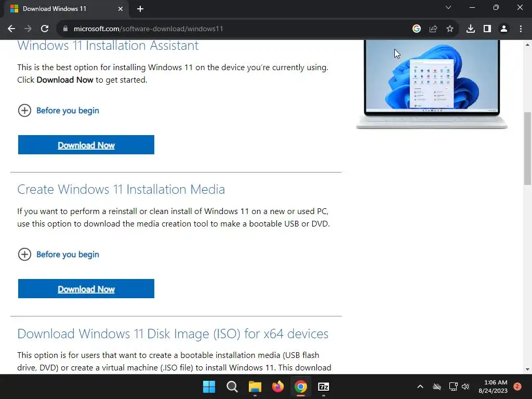Expand Before you begin under Installation Media
The image size is (532, 399).
tap(58, 255)
